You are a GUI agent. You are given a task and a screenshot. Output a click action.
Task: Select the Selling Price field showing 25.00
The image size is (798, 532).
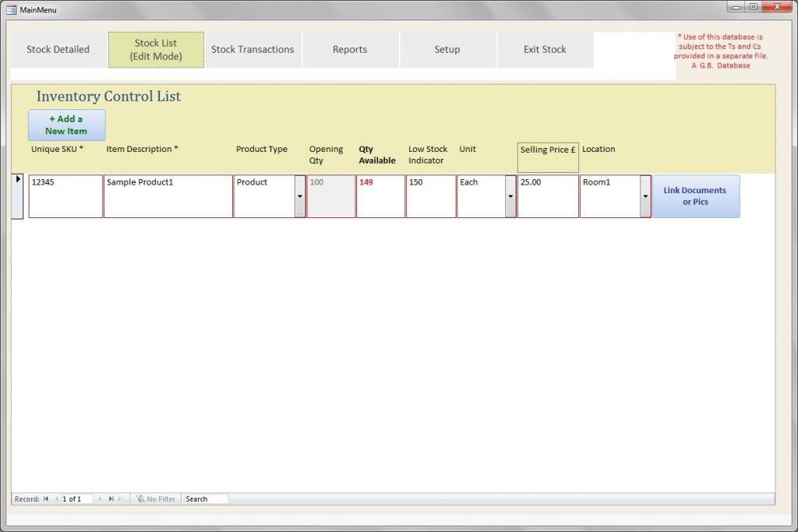tap(547, 196)
